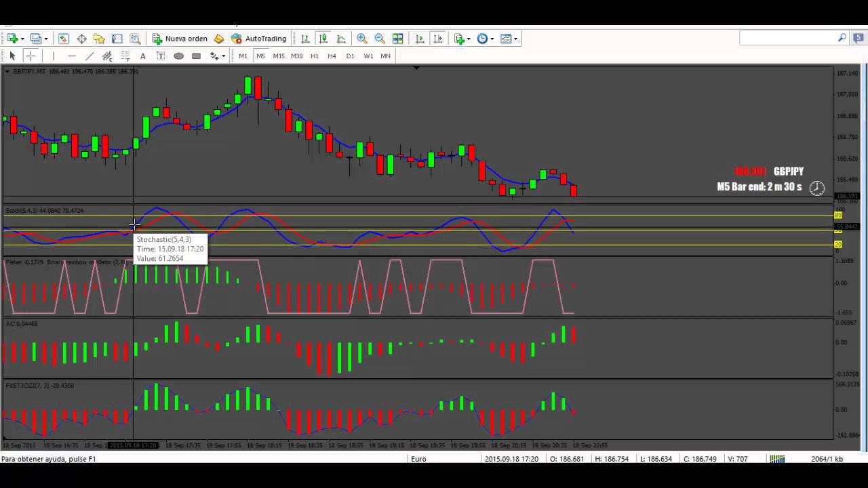Toggle chart shift from right border
Screen dimensions: 868x488
pos(437,39)
